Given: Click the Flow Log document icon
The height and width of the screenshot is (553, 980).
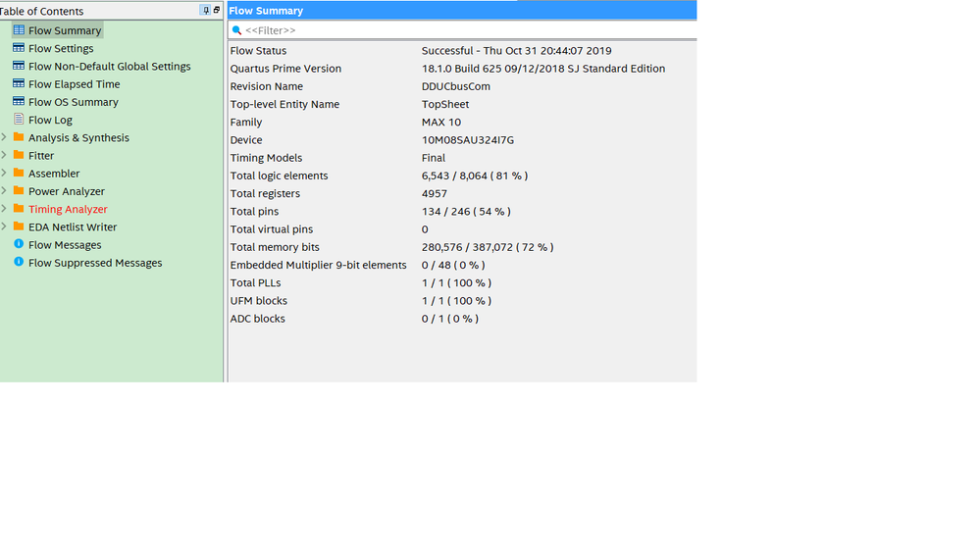Looking at the screenshot, I should [19, 120].
